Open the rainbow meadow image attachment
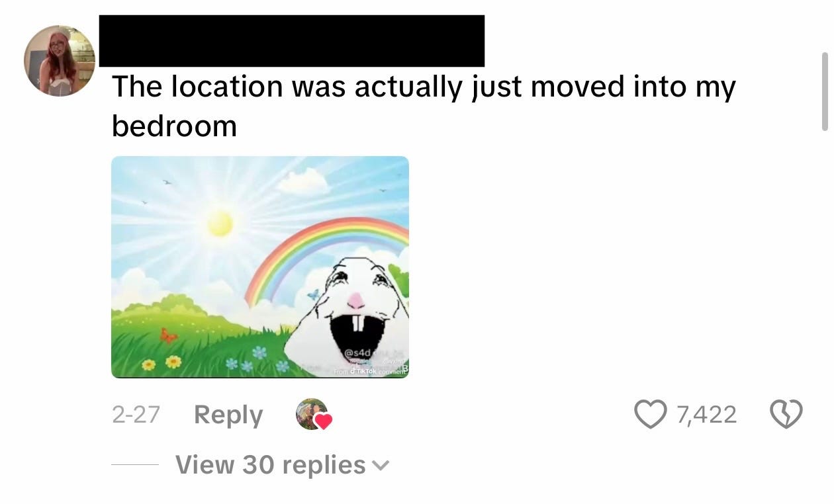Image resolution: width=834 pixels, height=504 pixels. click(260, 267)
